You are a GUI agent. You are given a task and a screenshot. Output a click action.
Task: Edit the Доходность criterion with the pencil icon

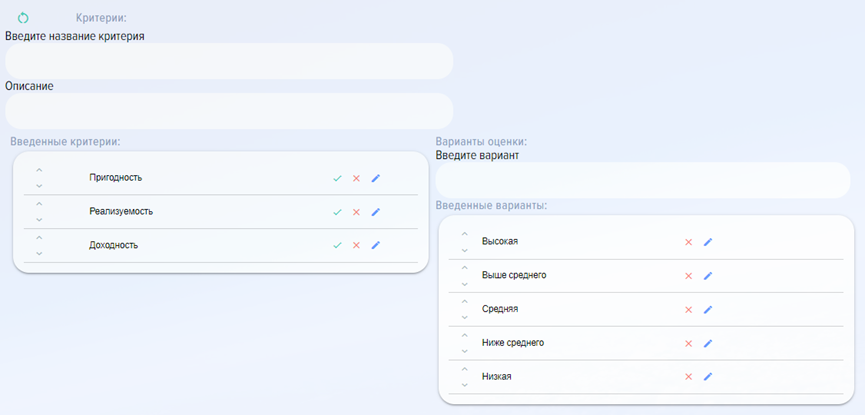coord(376,245)
